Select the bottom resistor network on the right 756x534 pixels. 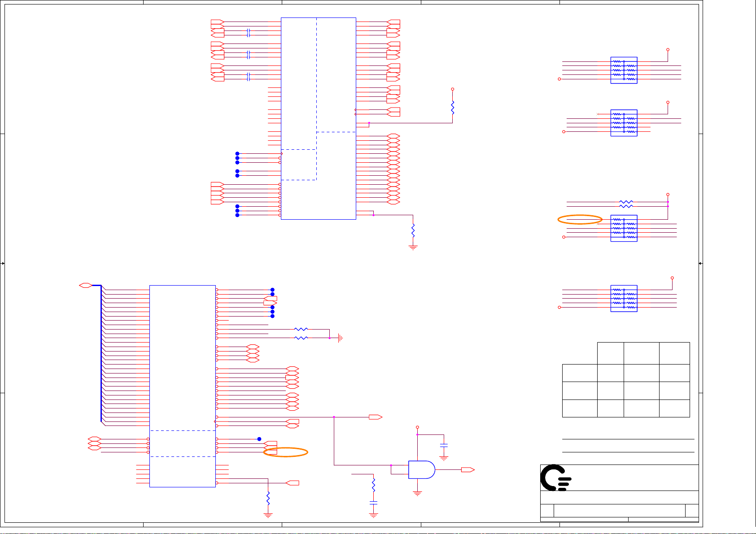tap(624, 298)
